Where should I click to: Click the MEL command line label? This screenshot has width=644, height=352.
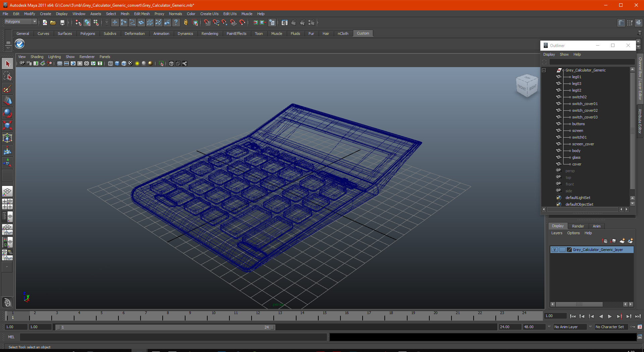pos(11,337)
